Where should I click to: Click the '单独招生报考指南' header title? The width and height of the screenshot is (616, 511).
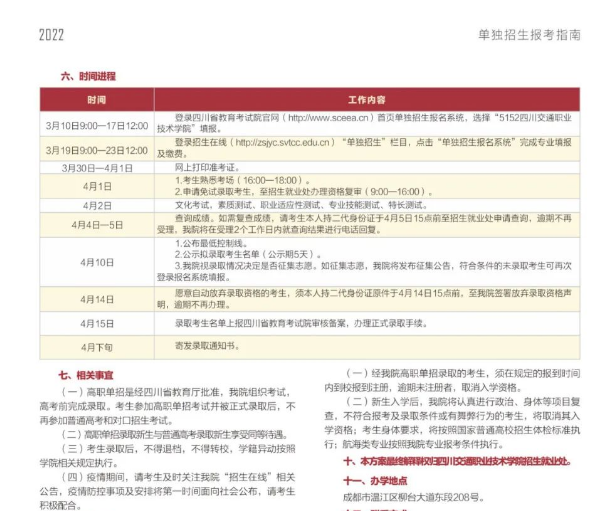(x=529, y=35)
